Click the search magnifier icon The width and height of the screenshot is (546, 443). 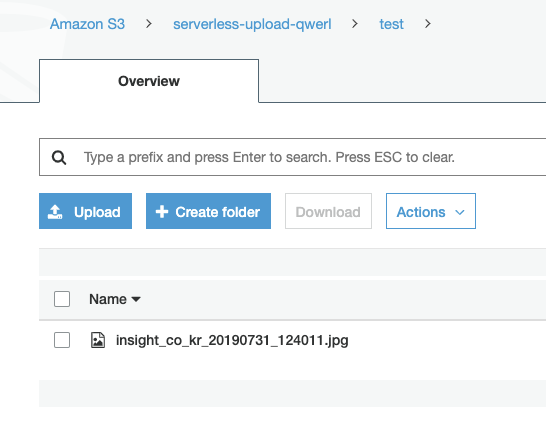coord(59,157)
